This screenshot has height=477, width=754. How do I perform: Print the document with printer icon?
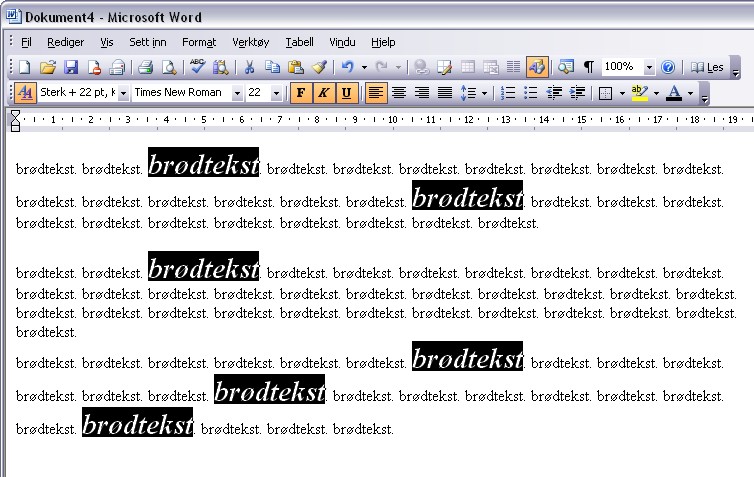[145, 67]
